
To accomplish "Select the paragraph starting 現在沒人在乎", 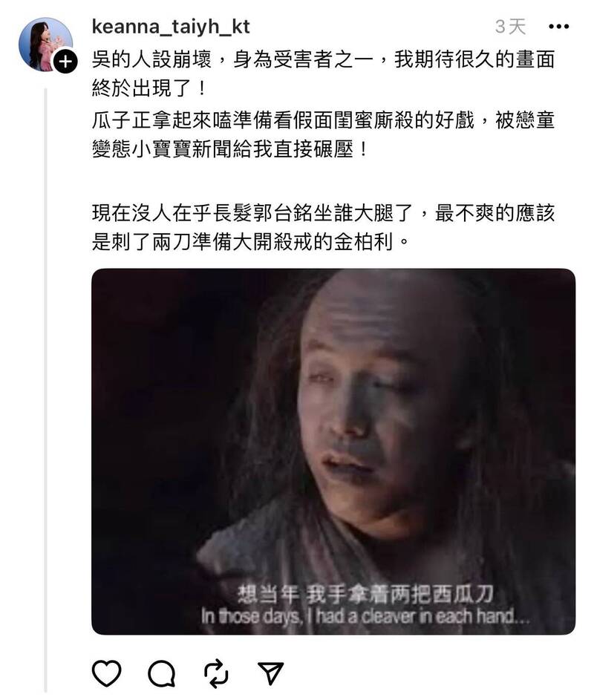I will pyautogui.click(x=323, y=227).
